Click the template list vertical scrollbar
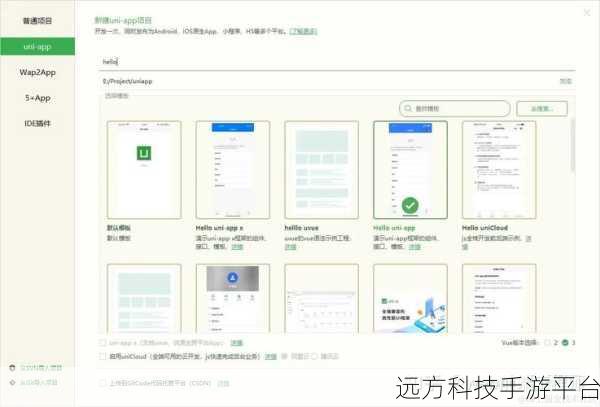The image size is (600, 407). click(x=573, y=145)
